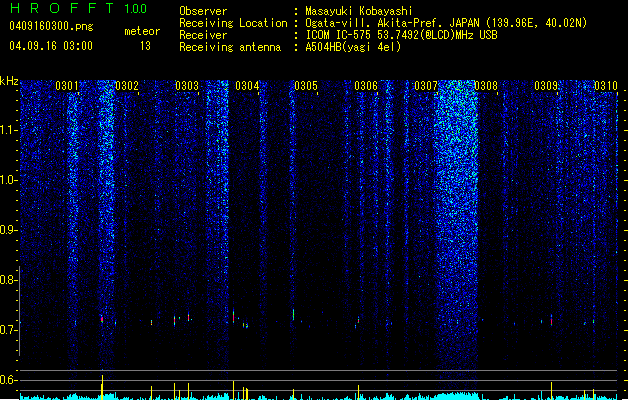Click the meteor echo at the 0309 mark
The height and width of the screenshot is (400, 629).
[x=552, y=320]
